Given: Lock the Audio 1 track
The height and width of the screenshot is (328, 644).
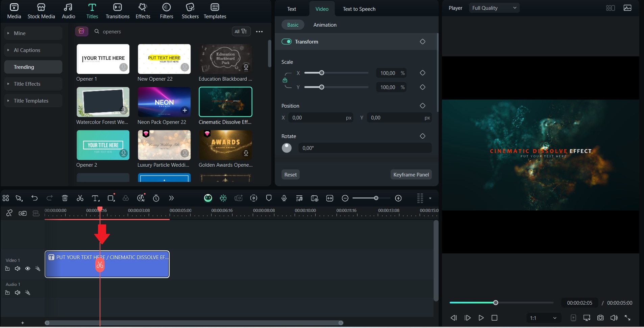Looking at the screenshot, I should coord(7,293).
